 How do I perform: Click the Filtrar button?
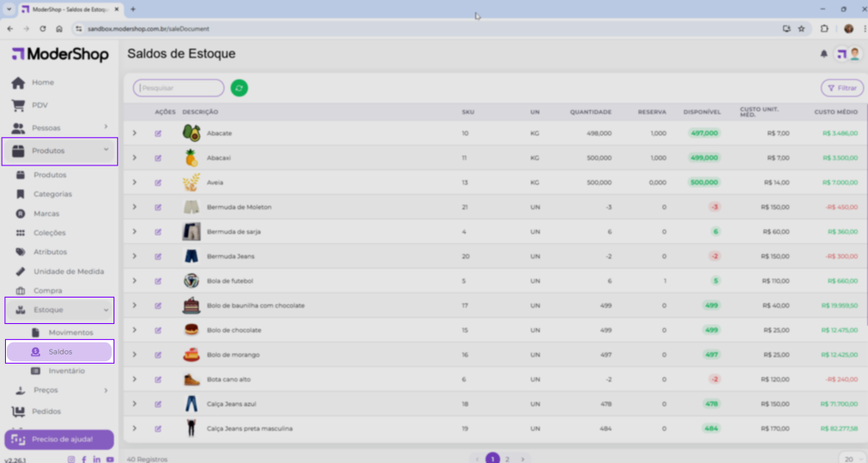842,87
